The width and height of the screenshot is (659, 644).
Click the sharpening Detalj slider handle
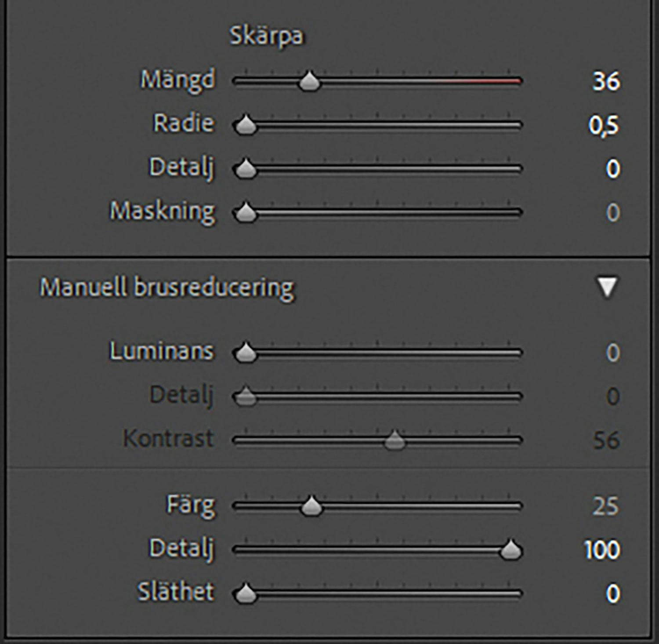click(x=245, y=169)
